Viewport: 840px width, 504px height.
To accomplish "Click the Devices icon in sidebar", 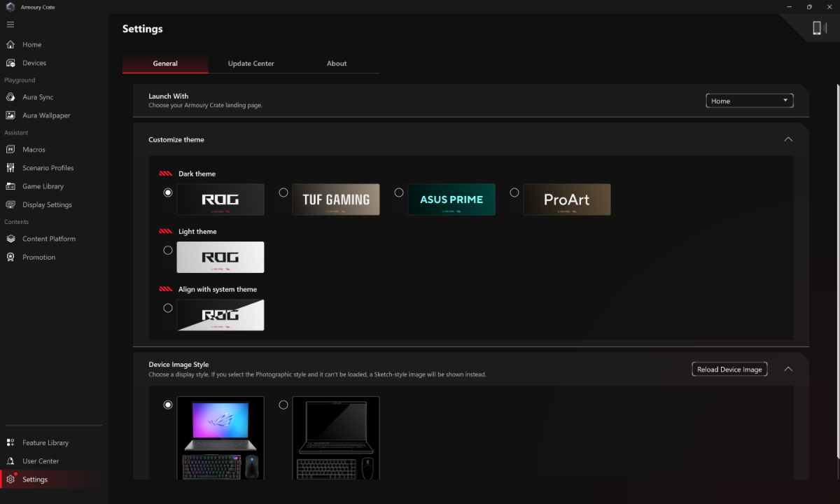I will pos(10,63).
